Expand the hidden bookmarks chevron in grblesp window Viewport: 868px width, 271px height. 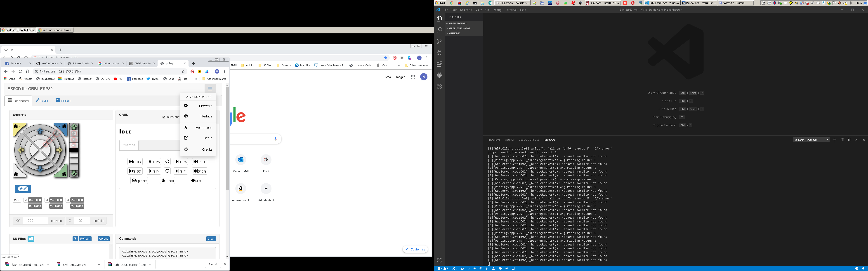196,79
